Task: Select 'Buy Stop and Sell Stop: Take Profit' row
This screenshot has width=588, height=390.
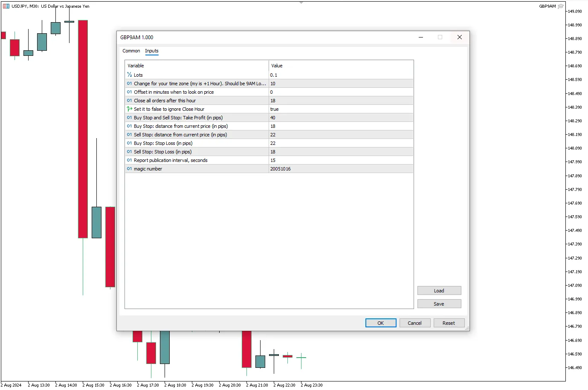Action: [178, 118]
